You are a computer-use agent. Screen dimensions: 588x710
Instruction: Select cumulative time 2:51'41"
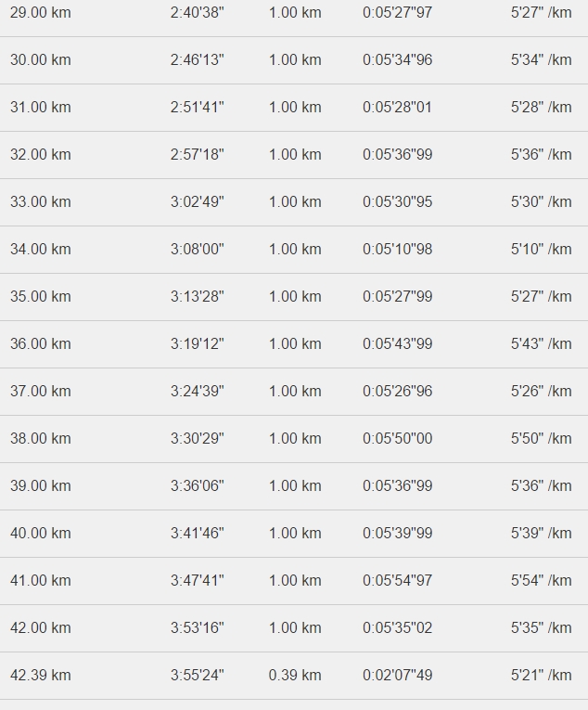[197, 108]
